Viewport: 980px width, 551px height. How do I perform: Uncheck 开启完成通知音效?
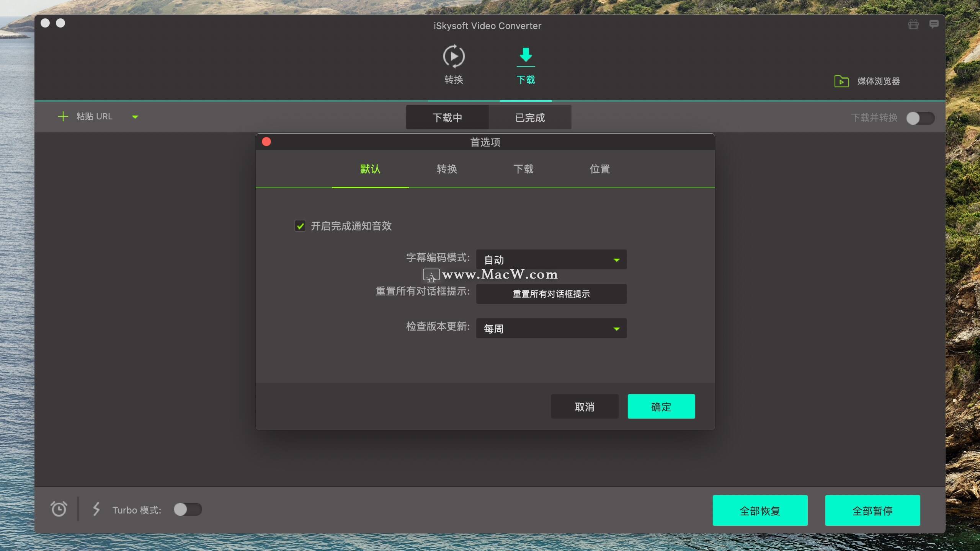(x=300, y=226)
